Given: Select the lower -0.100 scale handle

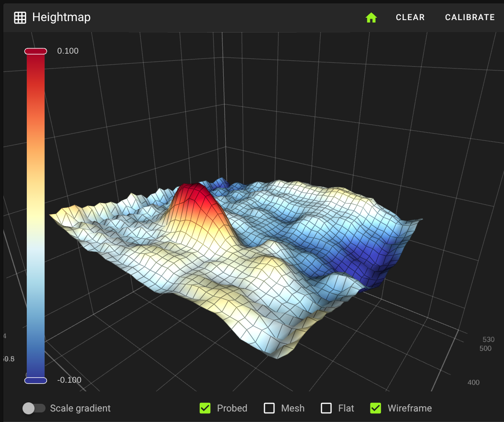Looking at the screenshot, I should point(35,380).
